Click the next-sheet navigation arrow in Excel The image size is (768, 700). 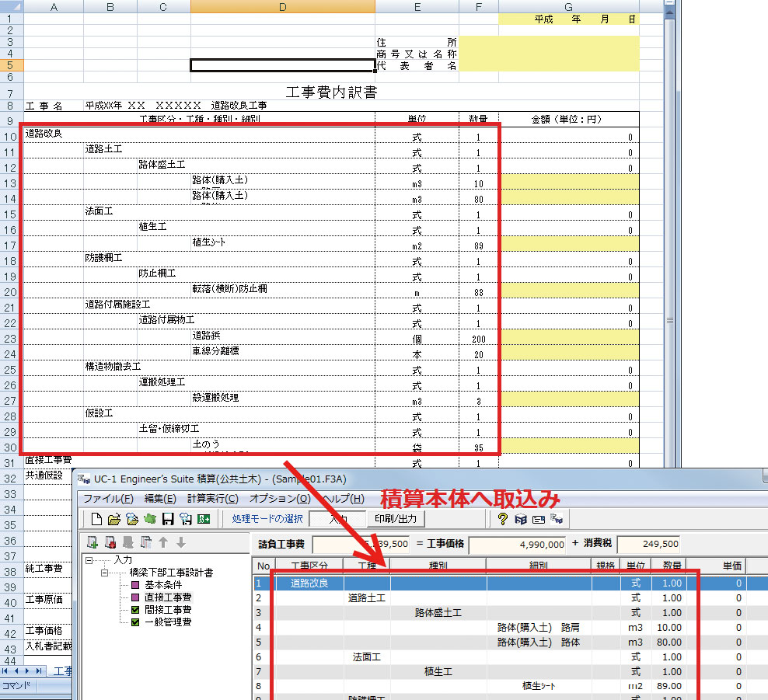(27, 670)
